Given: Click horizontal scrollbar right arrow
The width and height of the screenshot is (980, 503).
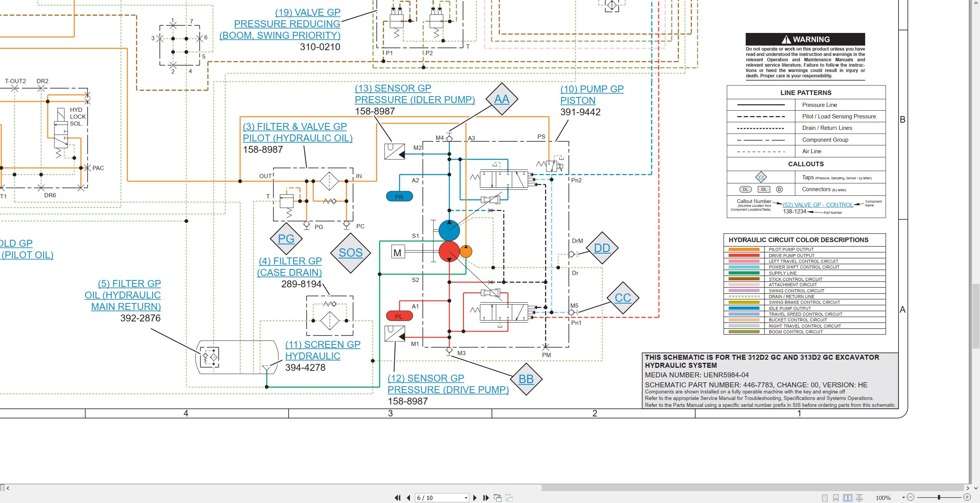Looking at the screenshot, I should [x=968, y=488].
